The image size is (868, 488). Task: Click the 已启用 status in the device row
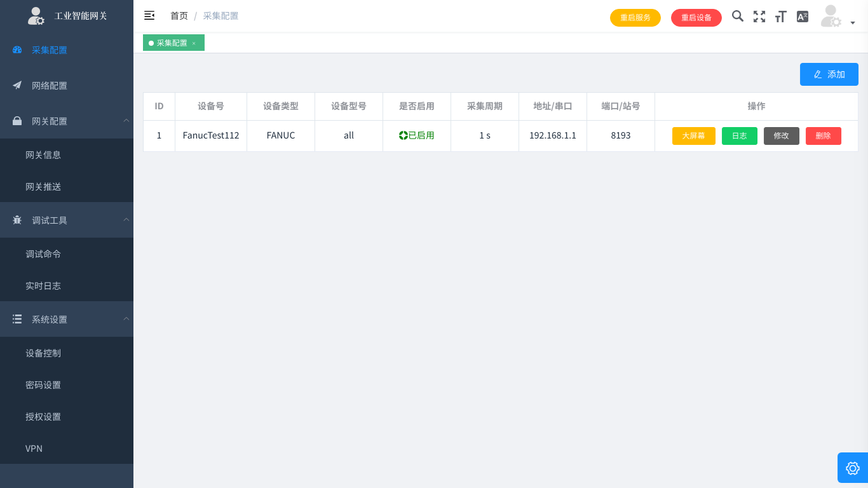(417, 135)
